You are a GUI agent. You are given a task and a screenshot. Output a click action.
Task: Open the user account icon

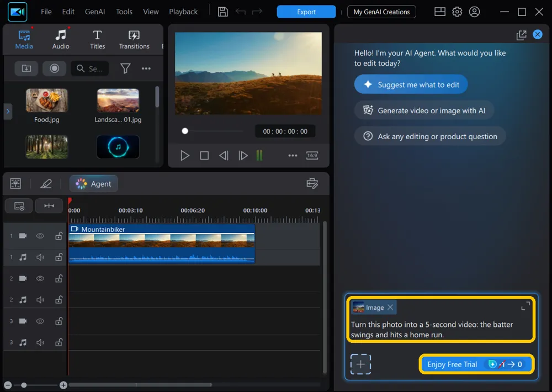coord(474,12)
